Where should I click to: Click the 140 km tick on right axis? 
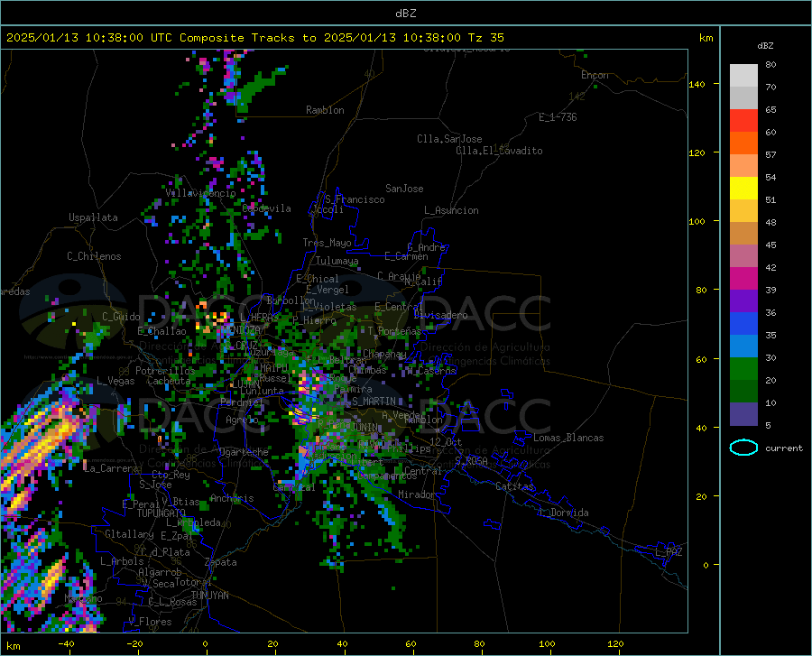tap(697, 84)
